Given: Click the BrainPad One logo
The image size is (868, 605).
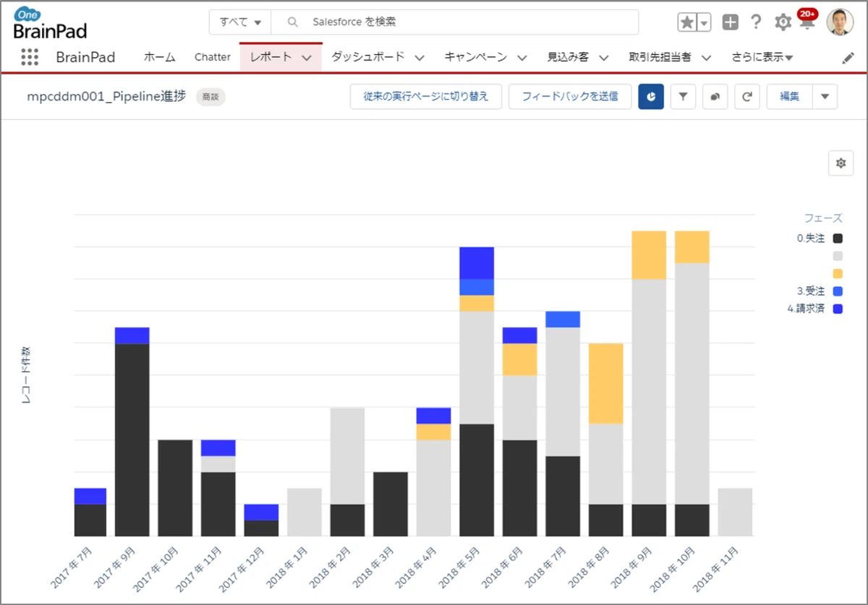Looking at the screenshot, I should click(x=49, y=23).
